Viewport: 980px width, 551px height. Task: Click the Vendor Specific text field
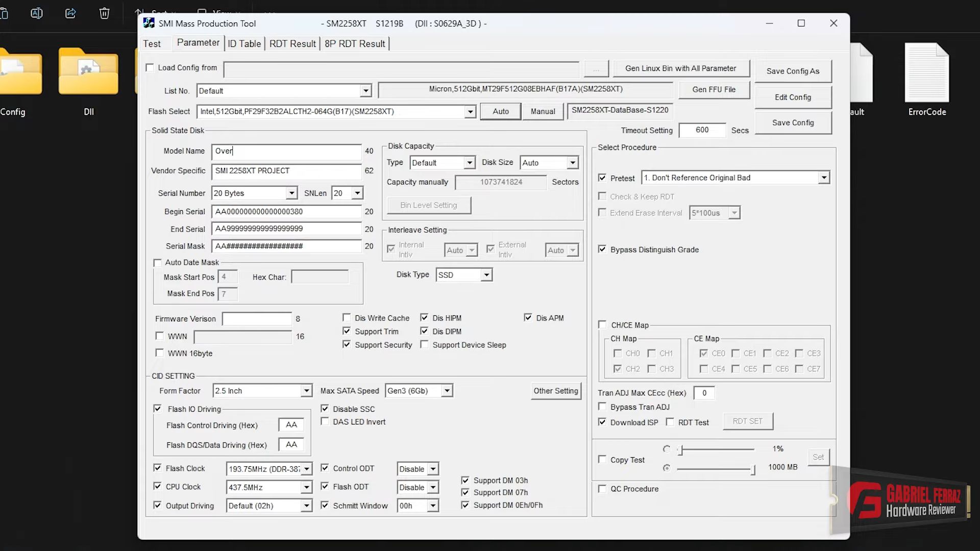click(286, 171)
